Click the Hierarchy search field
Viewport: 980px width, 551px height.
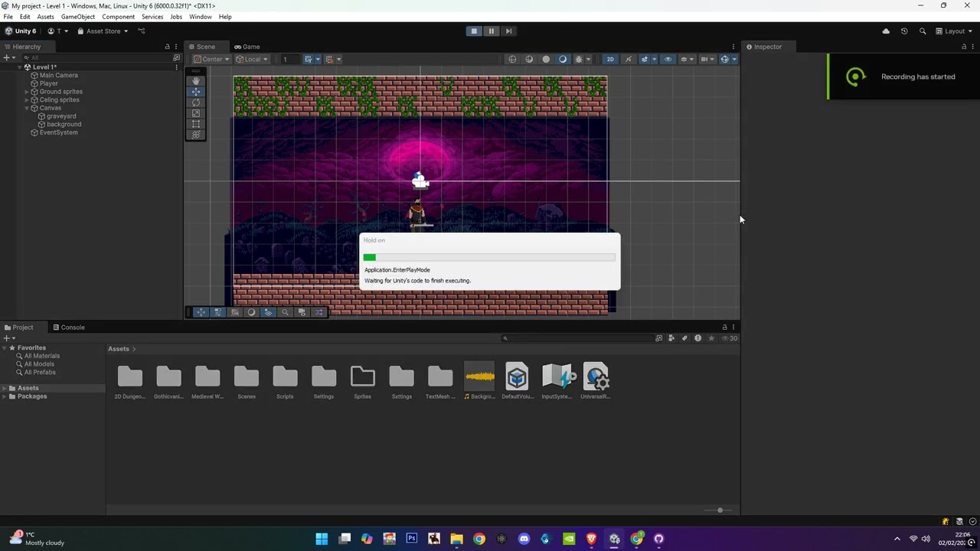click(x=96, y=58)
